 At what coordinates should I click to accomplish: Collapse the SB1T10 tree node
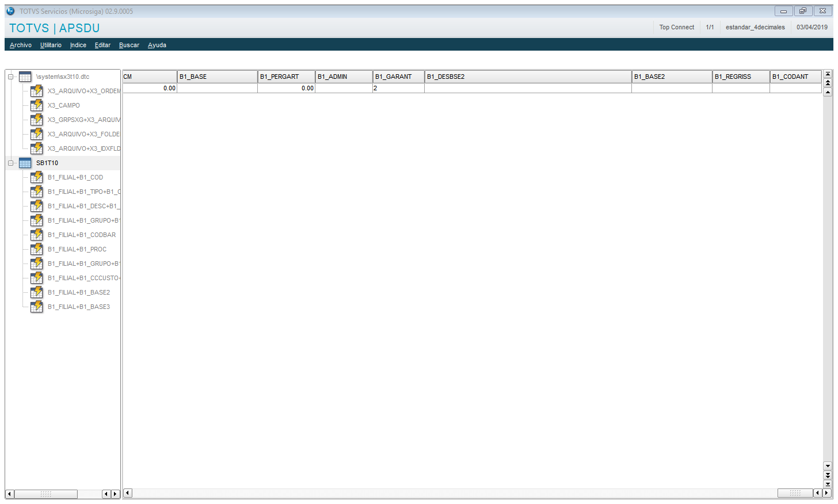pyautogui.click(x=10, y=163)
